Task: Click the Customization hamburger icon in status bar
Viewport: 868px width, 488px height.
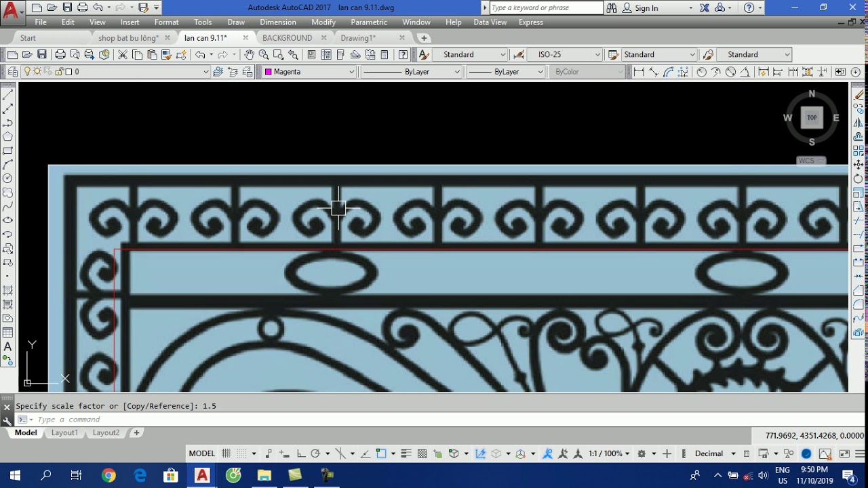Action: click(859, 453)
